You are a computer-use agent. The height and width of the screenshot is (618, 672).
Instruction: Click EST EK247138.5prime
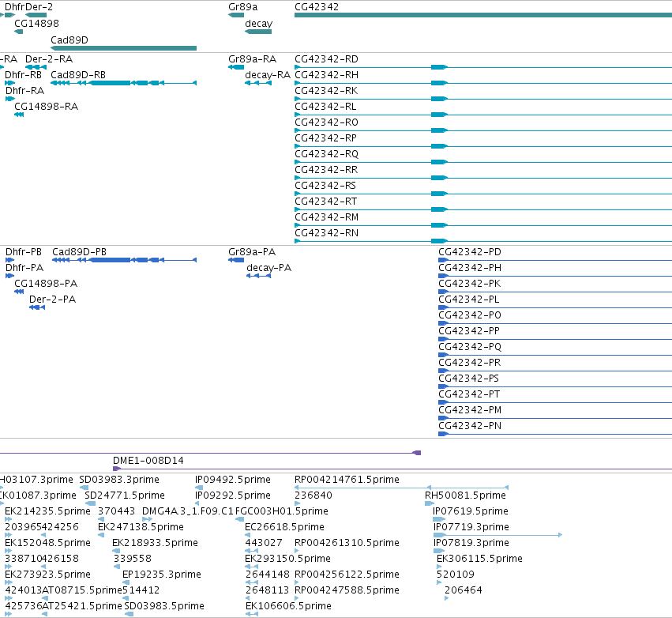point(141,527)
